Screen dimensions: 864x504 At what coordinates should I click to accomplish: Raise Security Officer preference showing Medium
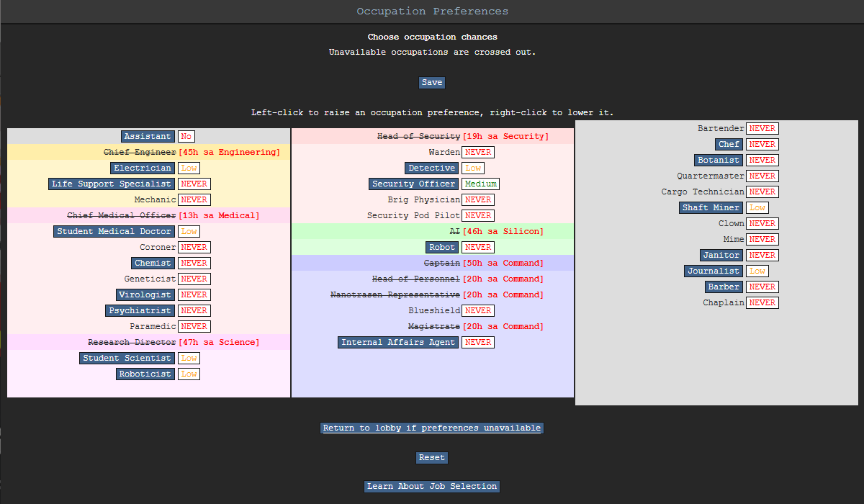pyautogui.click(x=481, y=184)
